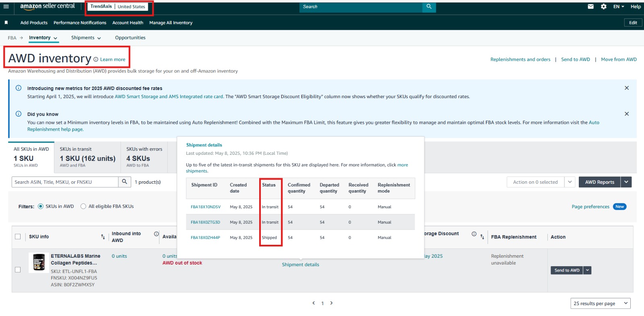This screenshot has height=316, width=644.
Task: Click the bookmark icon beside Add Products
Action: (x=6, y=23)
